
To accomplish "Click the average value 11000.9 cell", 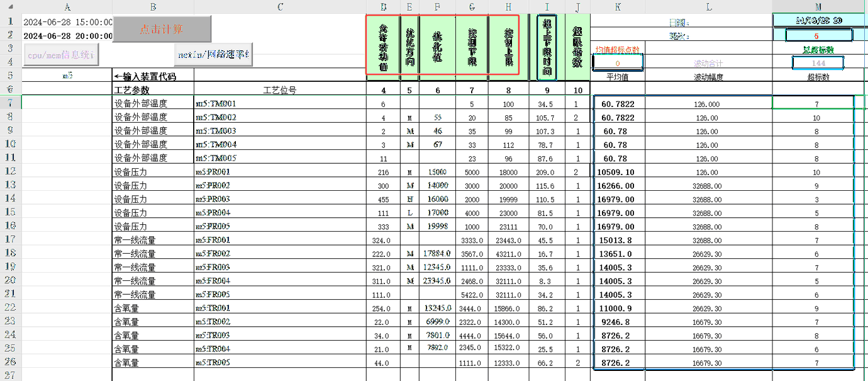I will point(618,309).
